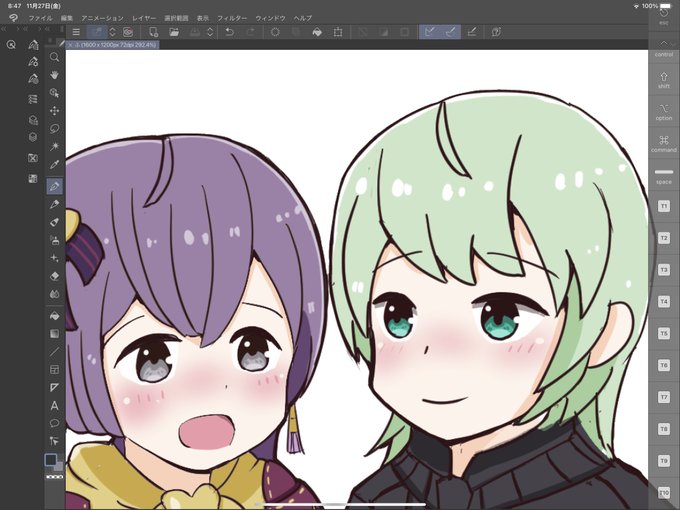Tap the T9 key on edge keyboard
Screen dimensions: 680x510
tap(664, 461)
